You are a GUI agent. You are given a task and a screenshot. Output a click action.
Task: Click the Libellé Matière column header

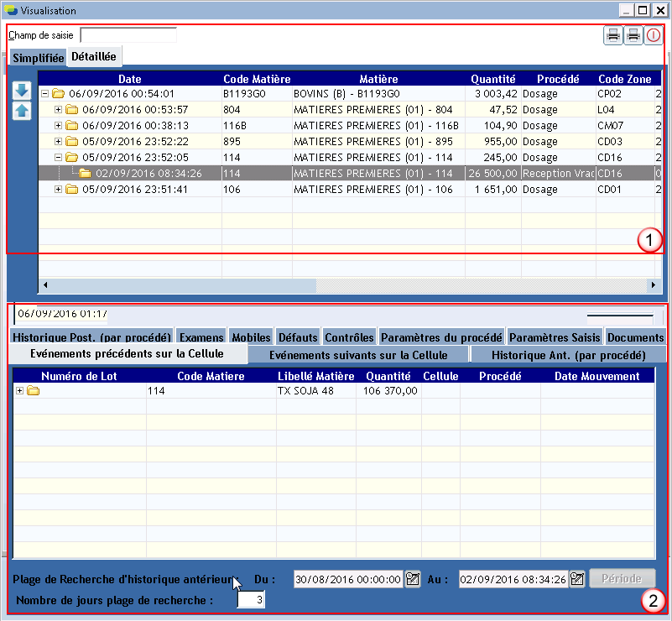tap(315, 376)
